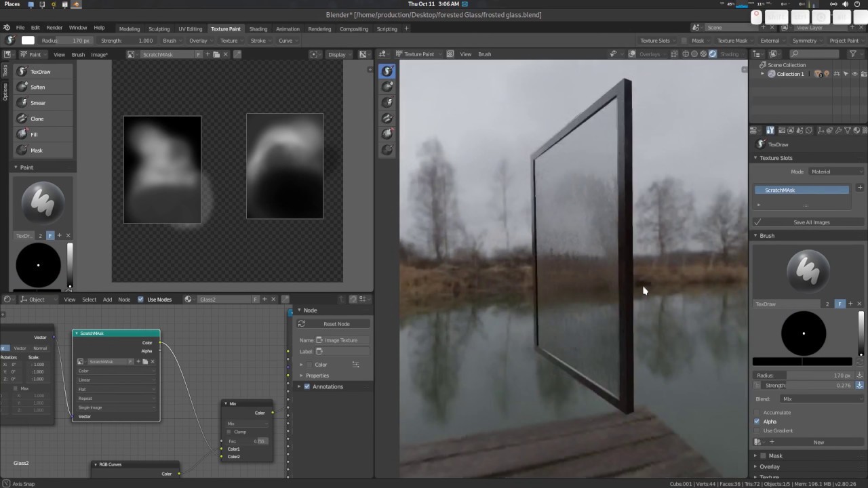Open the World properties tab
This screenshot has width=868, height=488.
pyautogui.click(x=809, y=130)
